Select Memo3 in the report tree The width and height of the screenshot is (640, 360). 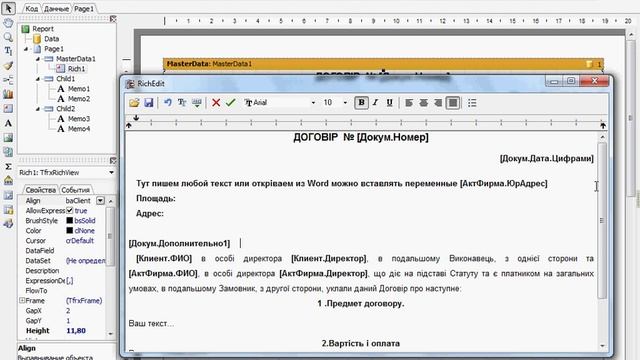tap(79, 119)
